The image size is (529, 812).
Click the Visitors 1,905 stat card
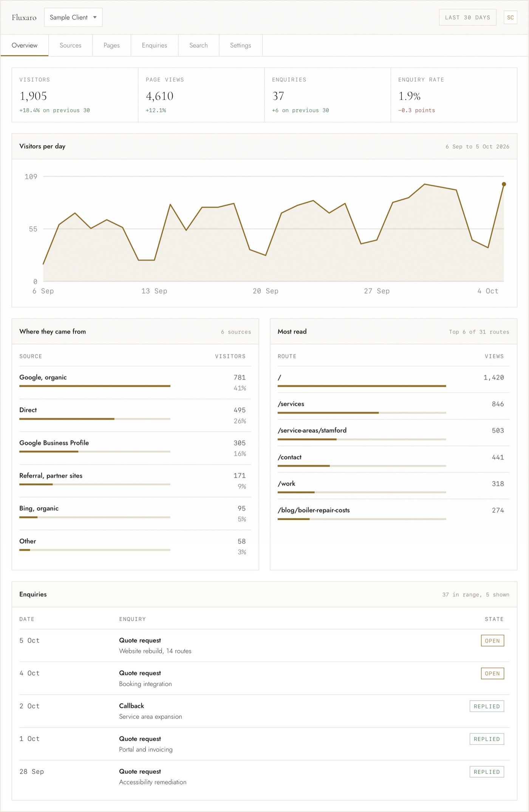click(x=75, y=95)
